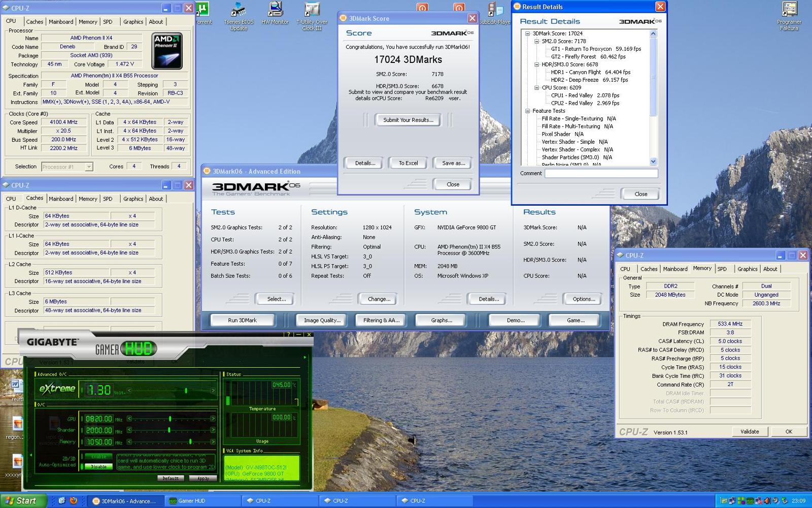Raise the GPU clock with its right arrow
Viewport: 812px width, 508px height.
click(x=213, y=419)
